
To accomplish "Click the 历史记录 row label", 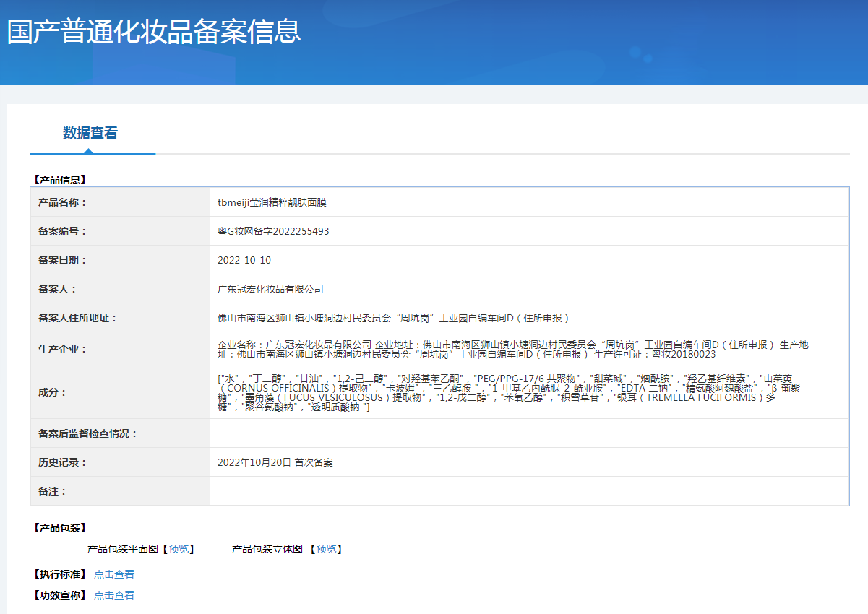I will [62, 462].
